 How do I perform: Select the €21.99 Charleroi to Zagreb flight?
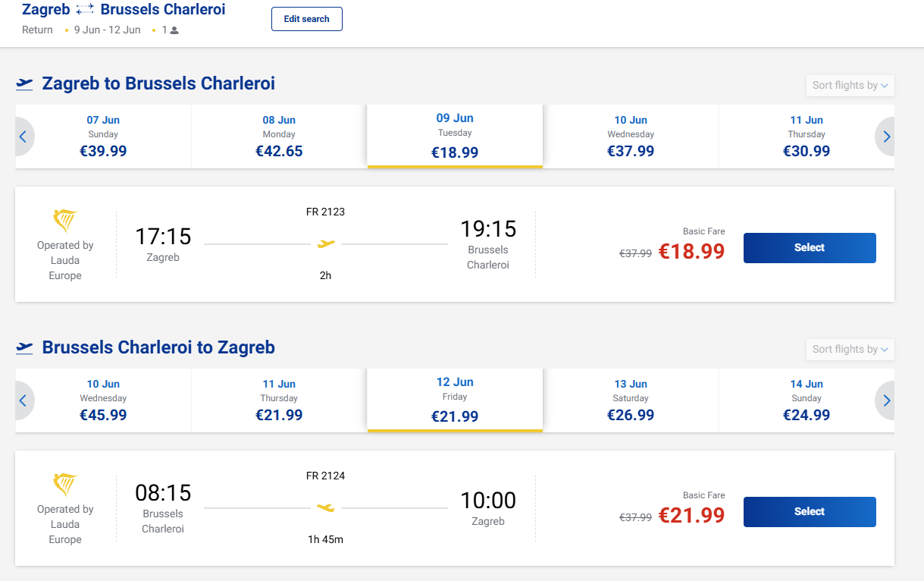[x=809, y=512]
